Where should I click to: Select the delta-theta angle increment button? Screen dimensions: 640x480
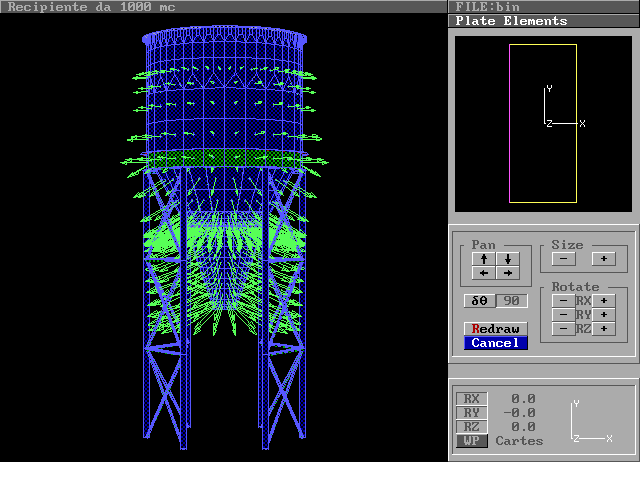480,301
